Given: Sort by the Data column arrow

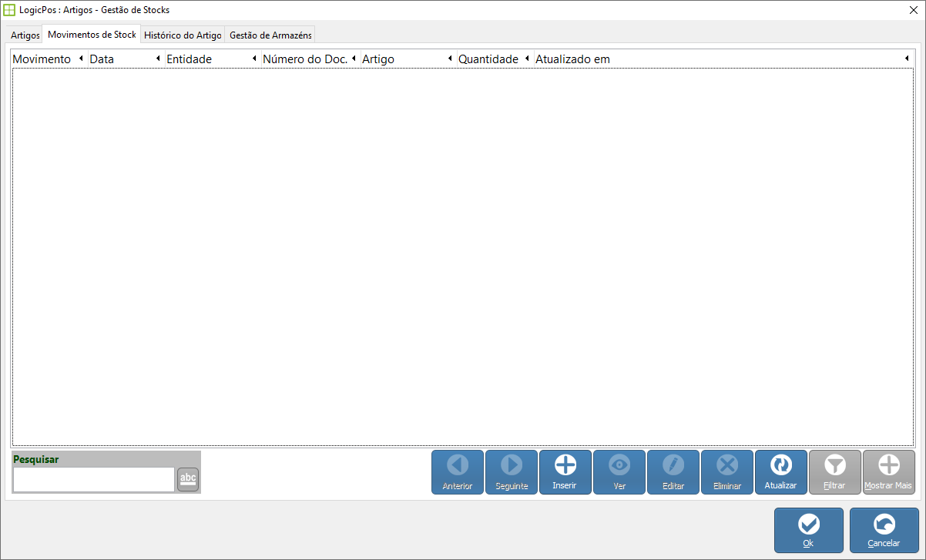Looking at the screenshot, I should pos(158,59).
